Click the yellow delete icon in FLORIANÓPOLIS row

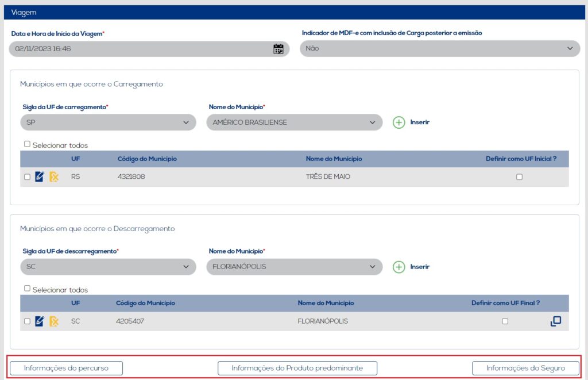(x=54, y=321)
